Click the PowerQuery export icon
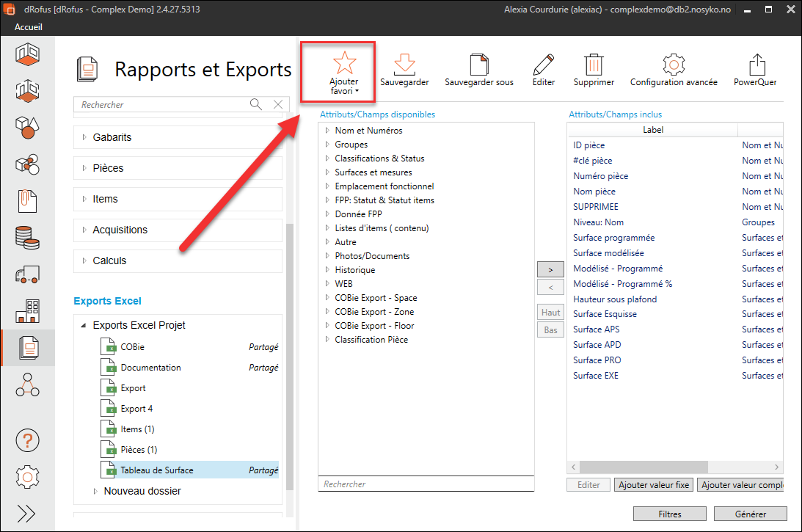 (x=756, y=65)
